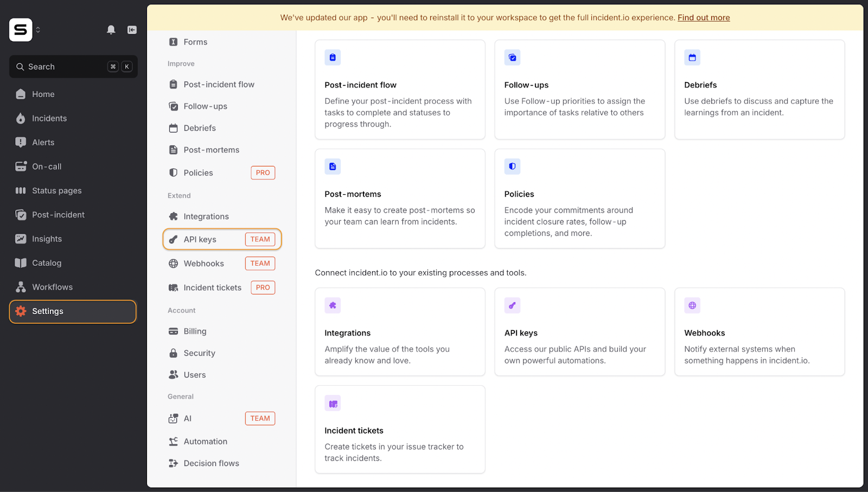Click Follow-ups icon in settings menu

pyautogui.click(x=174, y=106)
